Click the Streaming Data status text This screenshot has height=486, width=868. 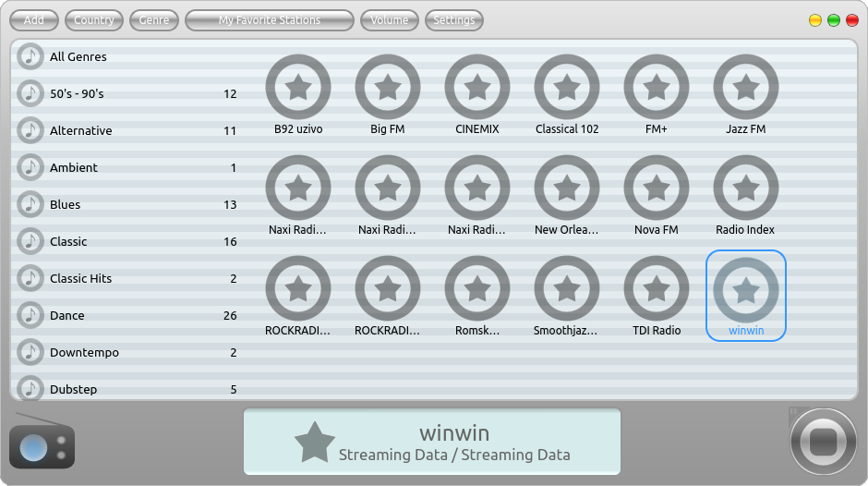click(454, 455)
